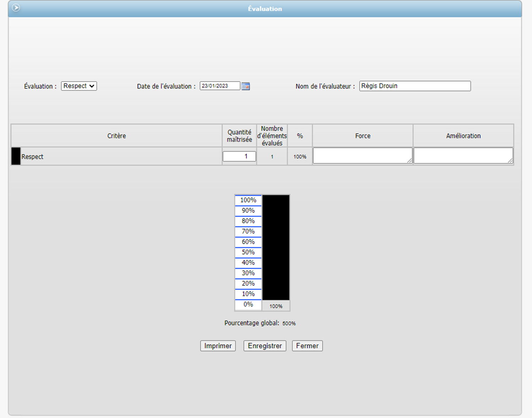Click the 90% scale label in the chart

tap(248, 211)
